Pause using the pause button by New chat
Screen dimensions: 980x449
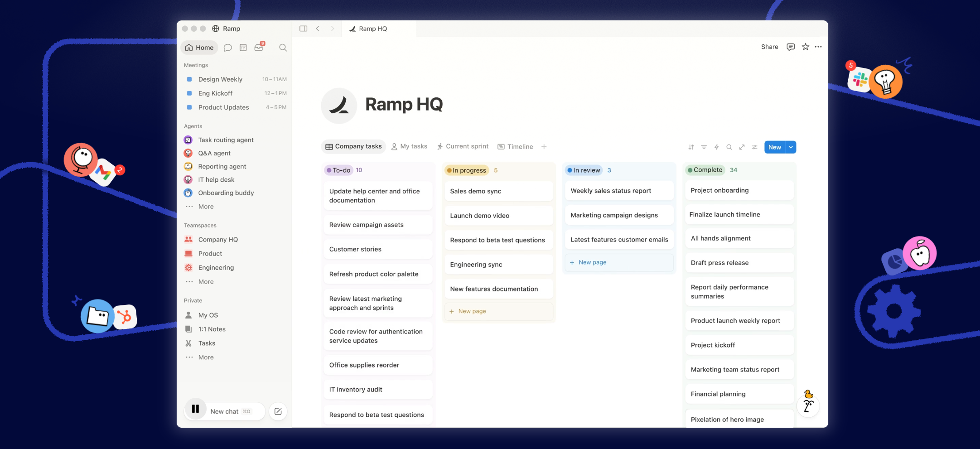coord(195,409)
